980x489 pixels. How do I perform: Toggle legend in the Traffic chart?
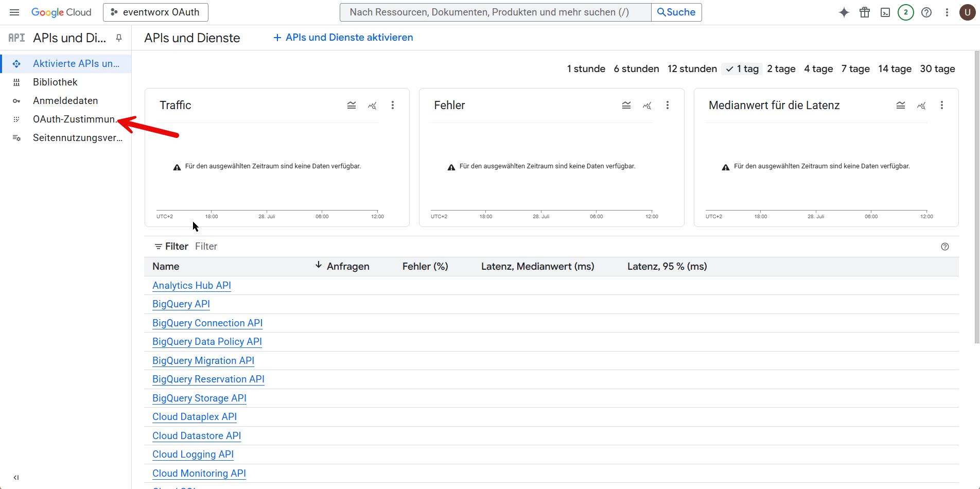pos(352,105)
